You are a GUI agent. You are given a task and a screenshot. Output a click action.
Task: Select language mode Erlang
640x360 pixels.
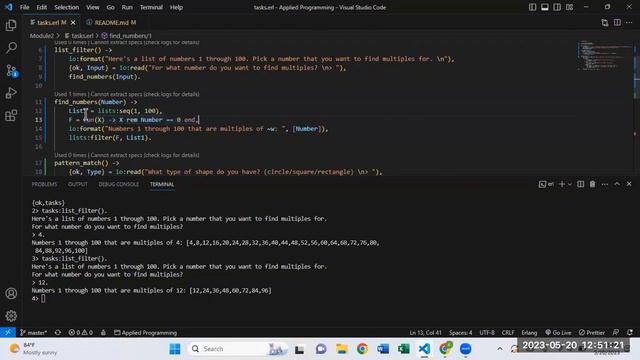(529, 333)
